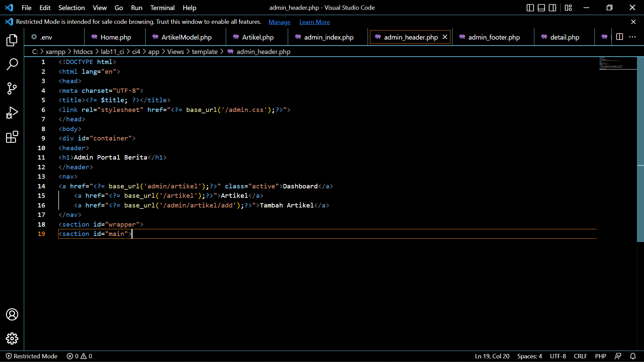Viewport: 644px width, 362px height.
Task: Click the Manage link in the Restricted Mode banner
Action: (279, 22)
